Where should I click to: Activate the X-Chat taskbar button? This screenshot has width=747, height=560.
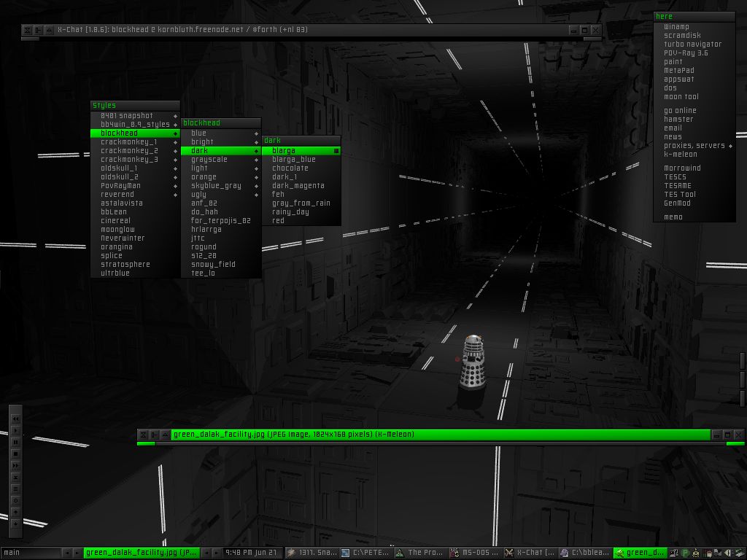(x=530, y=553)
